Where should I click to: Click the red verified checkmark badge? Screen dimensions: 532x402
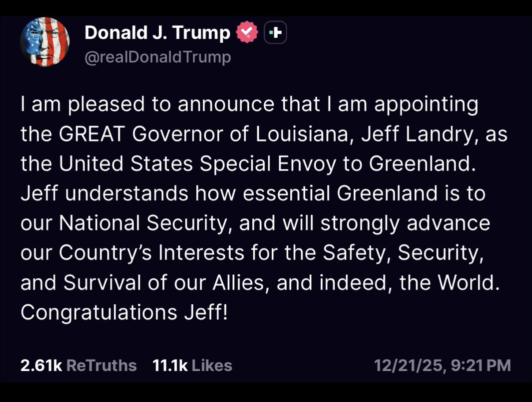247,33
